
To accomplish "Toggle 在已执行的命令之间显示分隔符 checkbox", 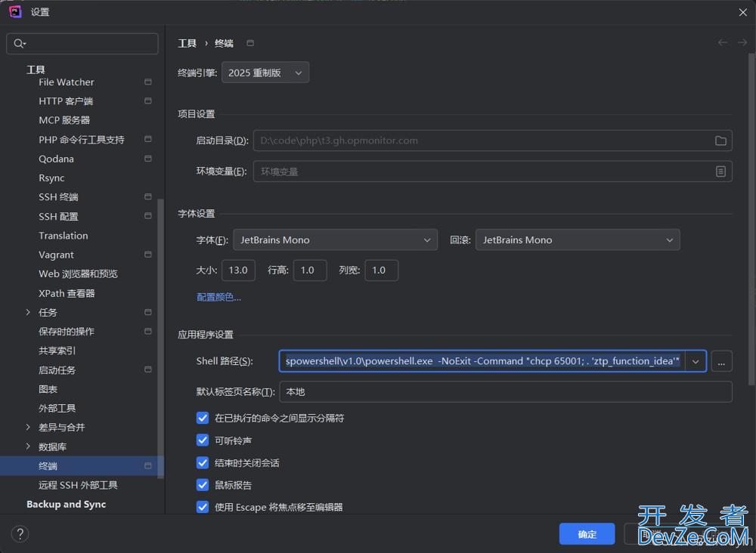I will 203,418.
